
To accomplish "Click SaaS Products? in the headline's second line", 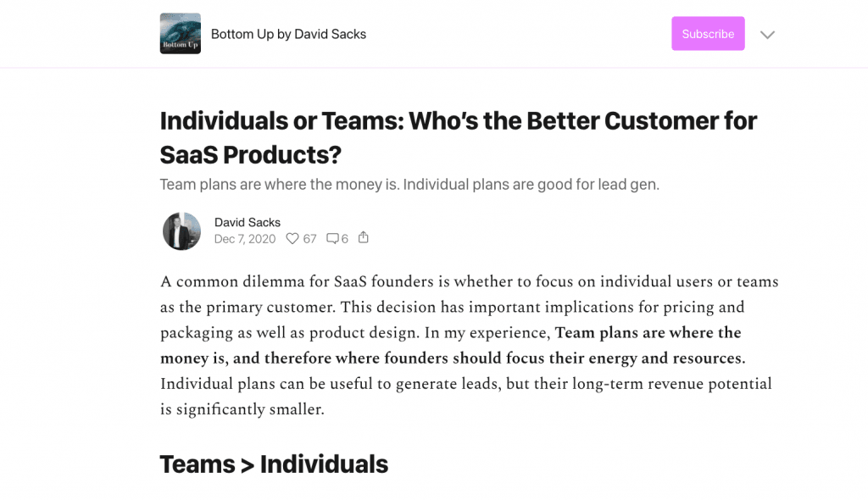I will coord(251,155).
